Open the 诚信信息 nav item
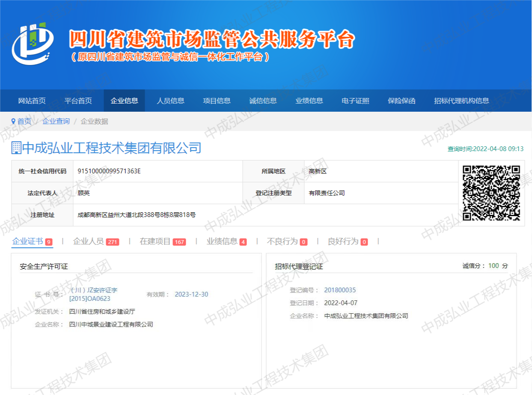The height and width of the screenshot is (395, 532). (x=263, y=101)
